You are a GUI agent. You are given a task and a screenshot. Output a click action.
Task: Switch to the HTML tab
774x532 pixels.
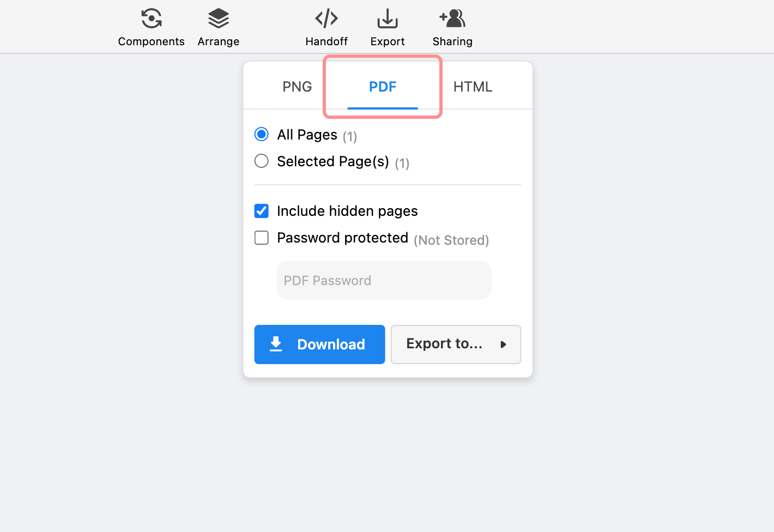(x=473, y=86)
